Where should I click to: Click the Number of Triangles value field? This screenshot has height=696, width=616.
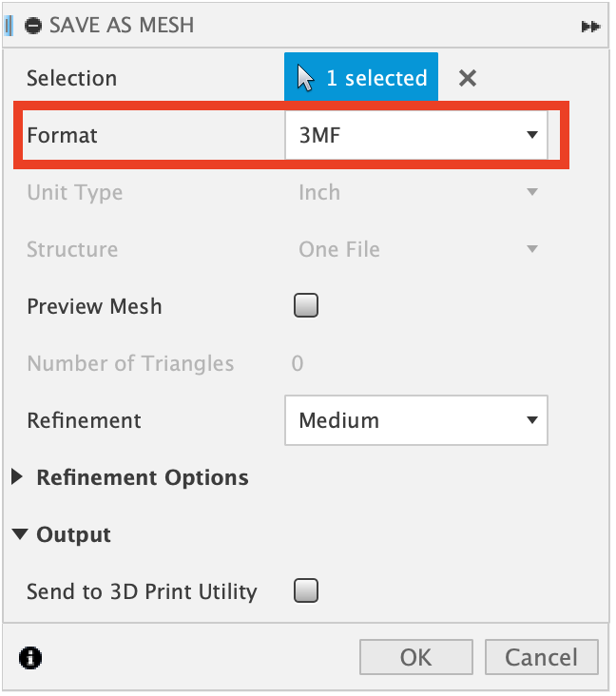coord(298,363)
